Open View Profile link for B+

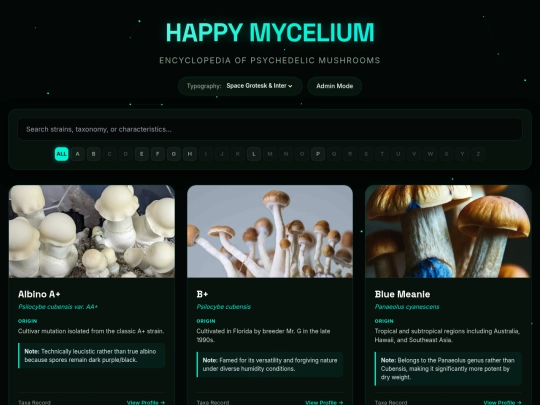pyautogui.click(x=324, y=402)
